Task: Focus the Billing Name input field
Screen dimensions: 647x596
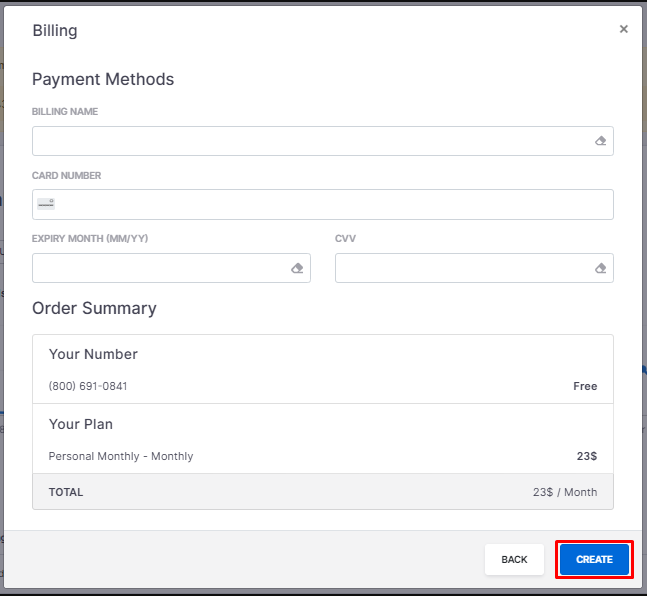Action: coord(323,141)
